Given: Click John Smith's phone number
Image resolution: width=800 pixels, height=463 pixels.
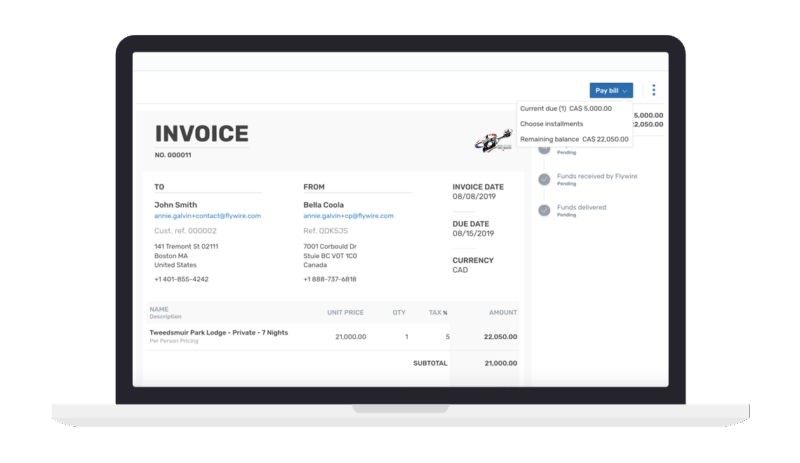Looking at the screenshot, I should pos(182,279).
